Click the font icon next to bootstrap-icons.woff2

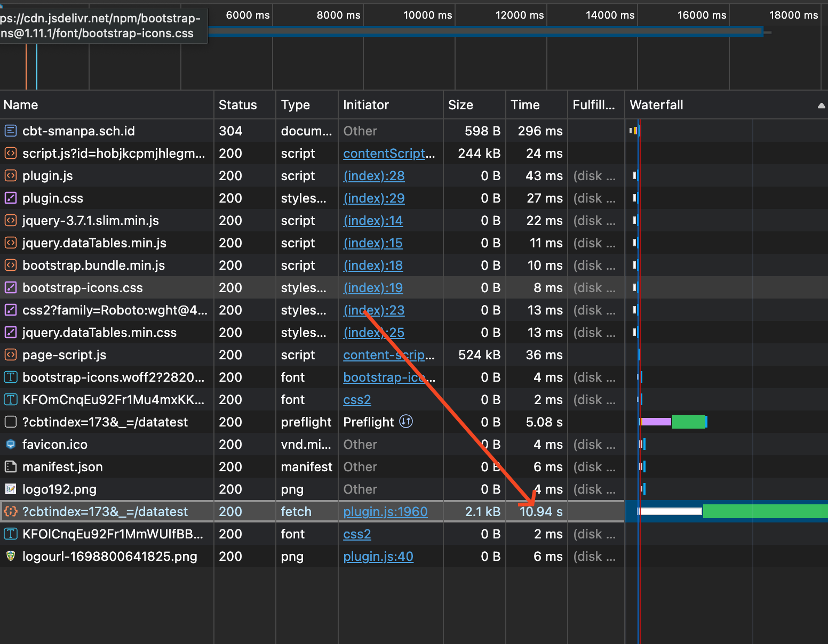point(11,377)
